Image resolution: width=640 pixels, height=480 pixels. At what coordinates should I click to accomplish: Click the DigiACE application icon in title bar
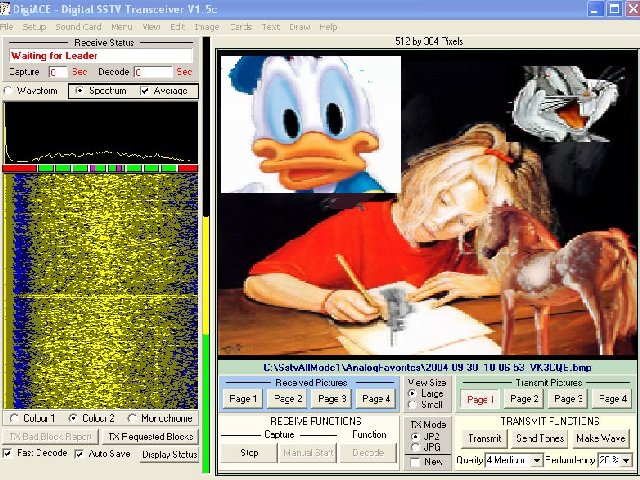(x=5, y=9)
